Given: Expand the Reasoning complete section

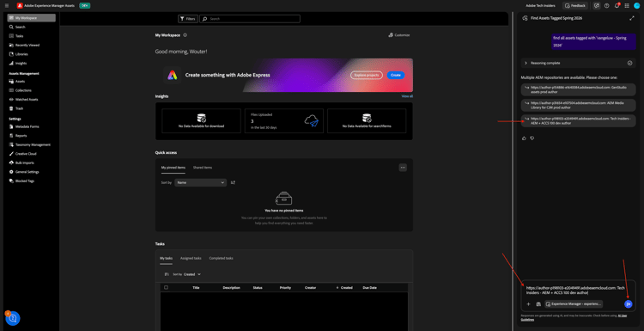Looking at the screenshot, I should (x=578, y=63).
